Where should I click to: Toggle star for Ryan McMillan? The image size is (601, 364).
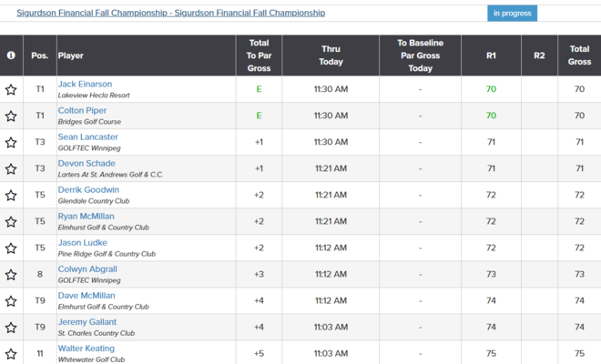(x=11, y=222)
